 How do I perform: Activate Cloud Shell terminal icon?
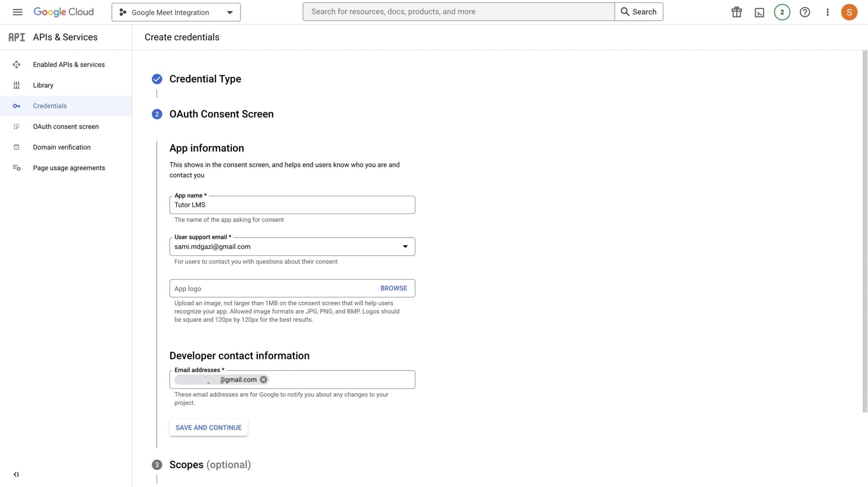tap(759, 12)
